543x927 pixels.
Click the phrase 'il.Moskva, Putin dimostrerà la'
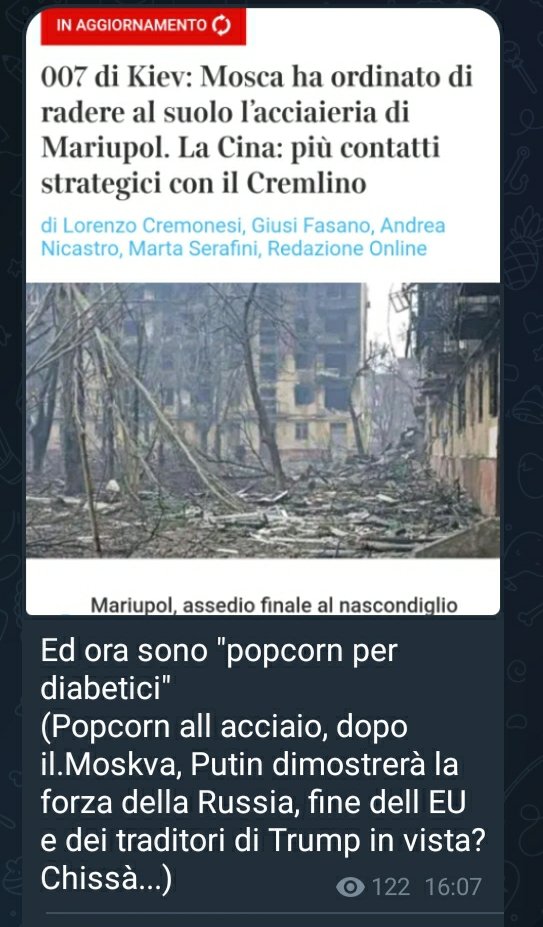tap(249, 765)
